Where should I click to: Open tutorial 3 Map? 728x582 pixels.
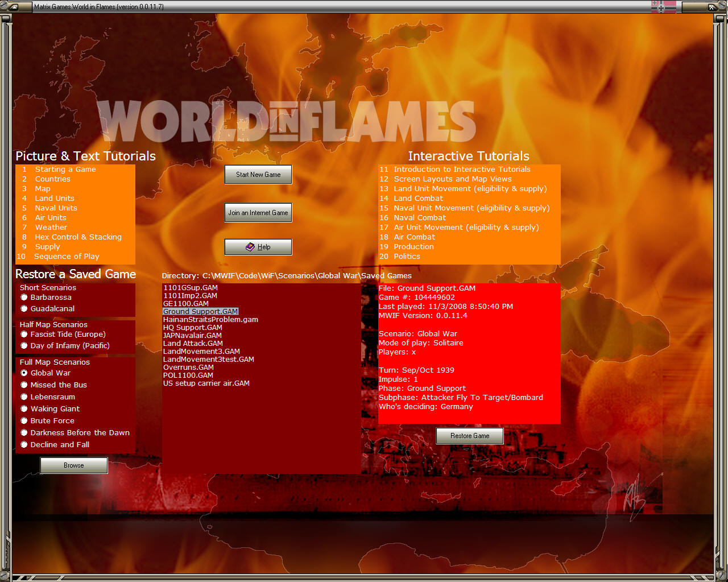tap(75, 189)
